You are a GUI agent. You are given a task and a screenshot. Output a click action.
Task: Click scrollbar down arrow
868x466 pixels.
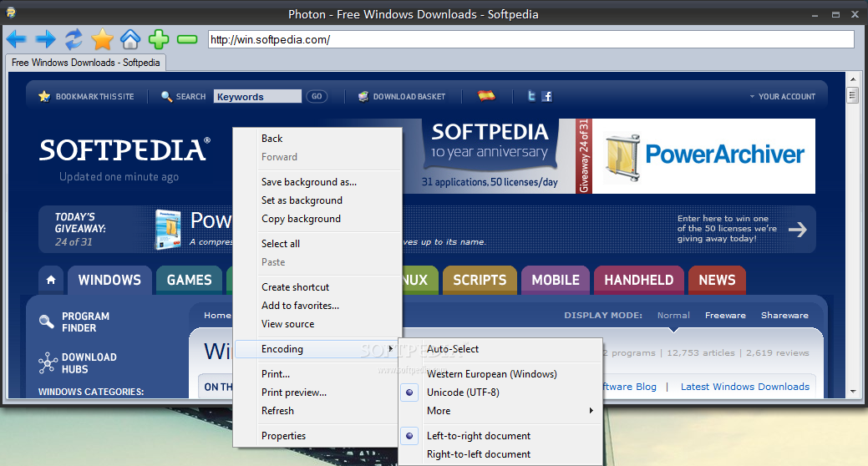pos(853,392)
